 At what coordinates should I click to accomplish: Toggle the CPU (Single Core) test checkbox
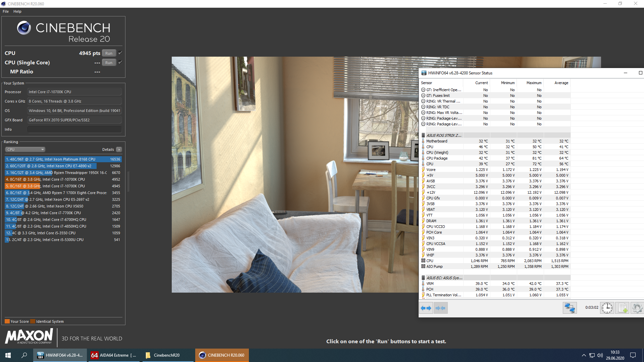[x=120, y=62]
